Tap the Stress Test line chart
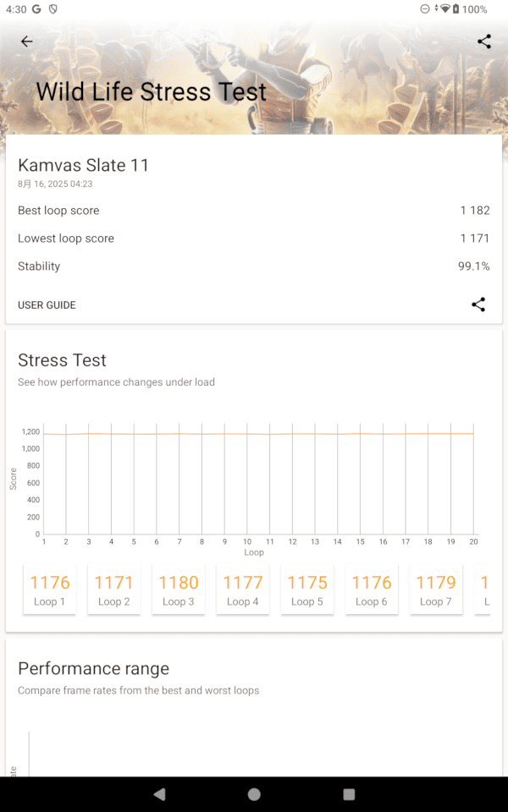 pyautogui.click(x=258, y=482)
